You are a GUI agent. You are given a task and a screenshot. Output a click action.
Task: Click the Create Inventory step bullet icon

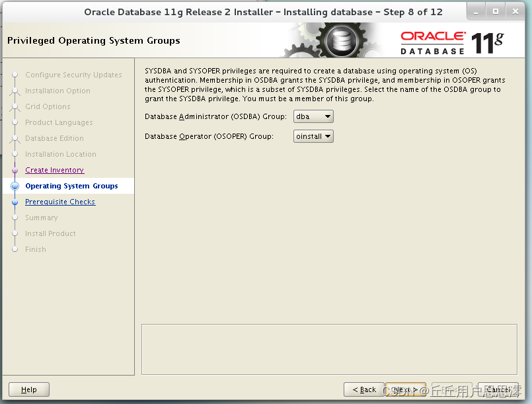[x=15, y=170]
